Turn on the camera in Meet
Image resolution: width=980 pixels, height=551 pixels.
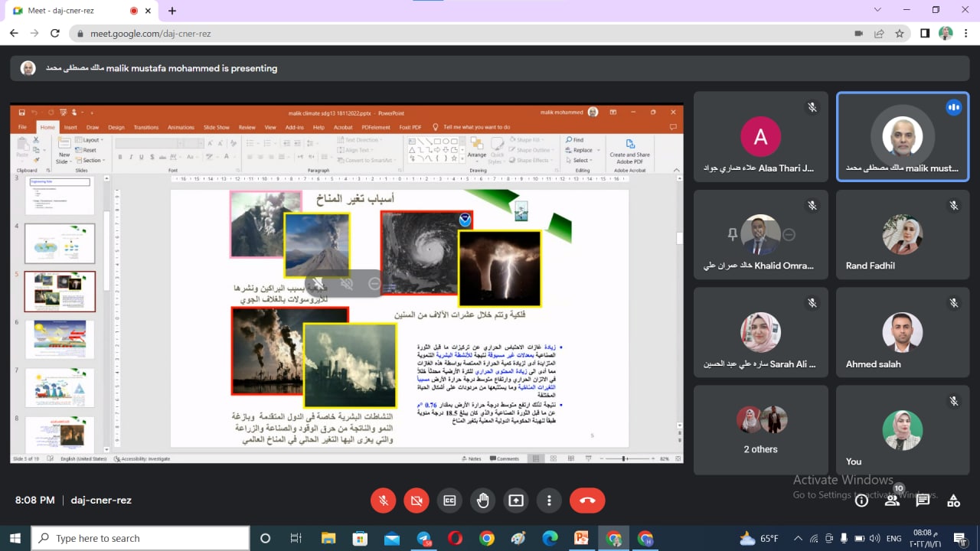coord(416,500)
